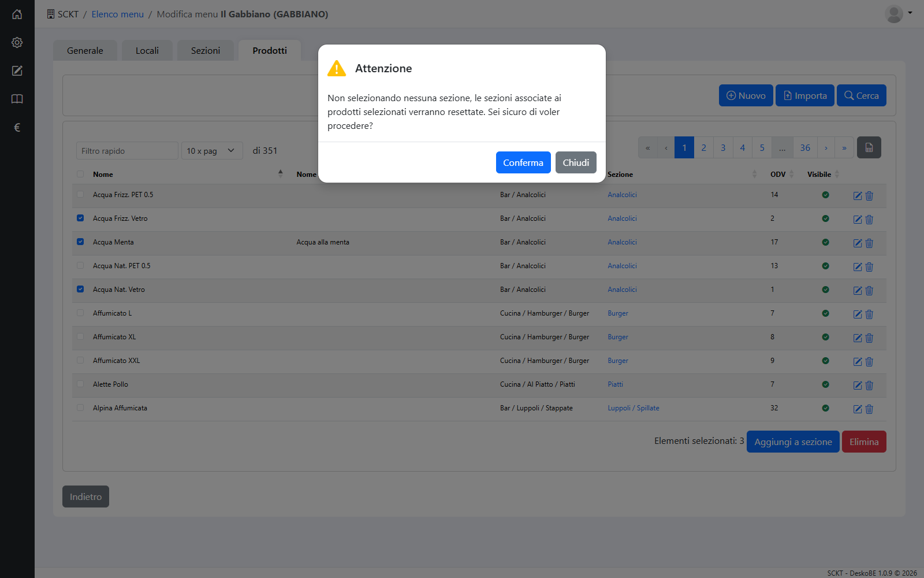Open the settings gear in the sidebar
This screenshot has height=578, width=924.
pyautogui.click(x=17, y=43)
